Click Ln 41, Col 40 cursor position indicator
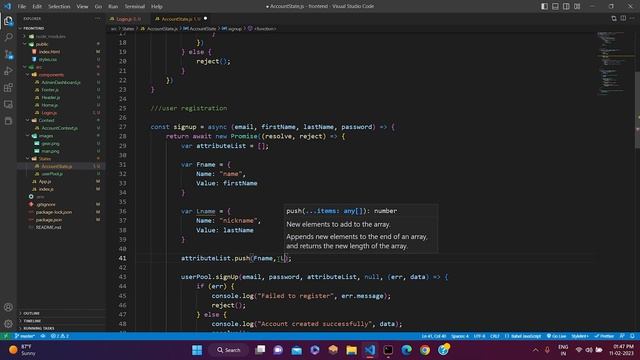This screenshot has height=360, width=640. 434,336
